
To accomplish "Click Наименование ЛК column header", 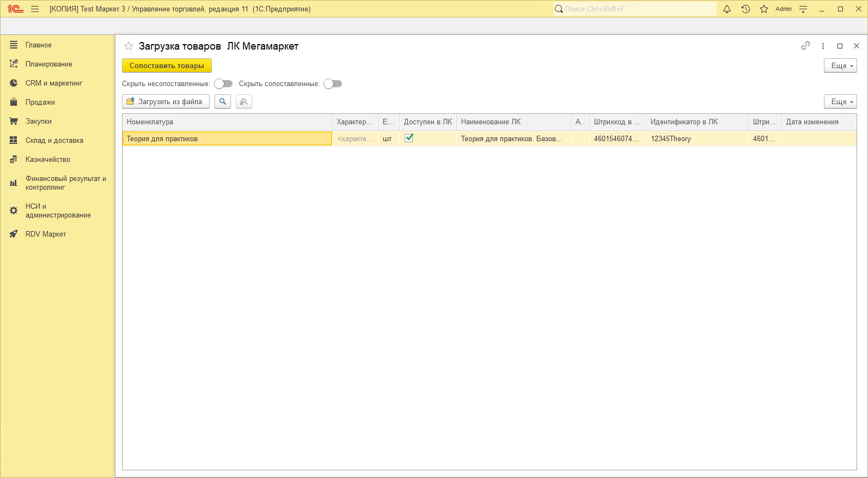I will [514, 122].
